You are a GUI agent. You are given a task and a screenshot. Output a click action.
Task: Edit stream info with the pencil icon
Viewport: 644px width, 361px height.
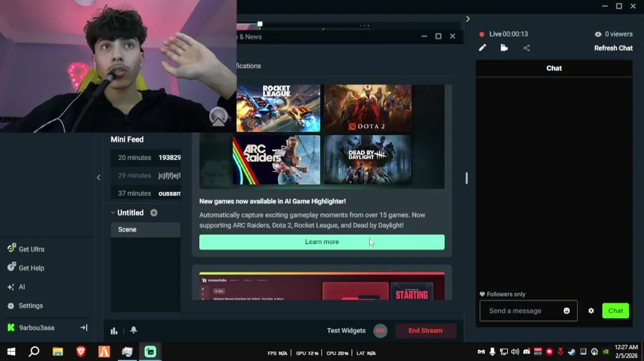[x=482, y=48]
